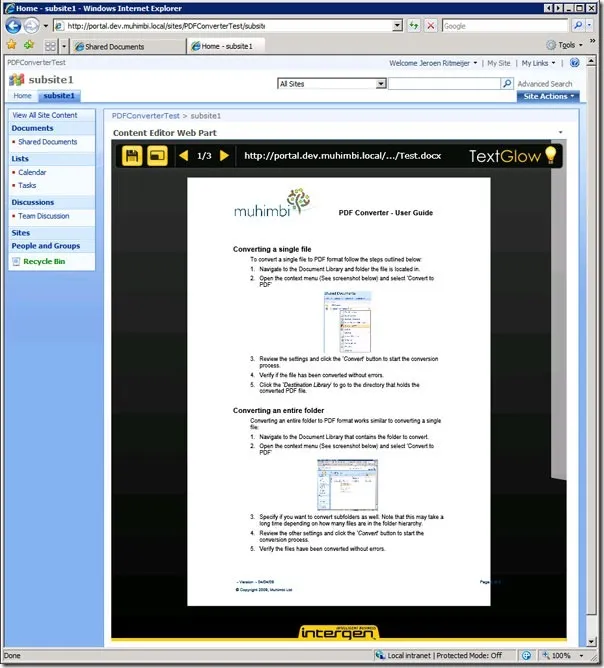
Task: Click the SharePoint search magnifier button
Action: (507, 84)
